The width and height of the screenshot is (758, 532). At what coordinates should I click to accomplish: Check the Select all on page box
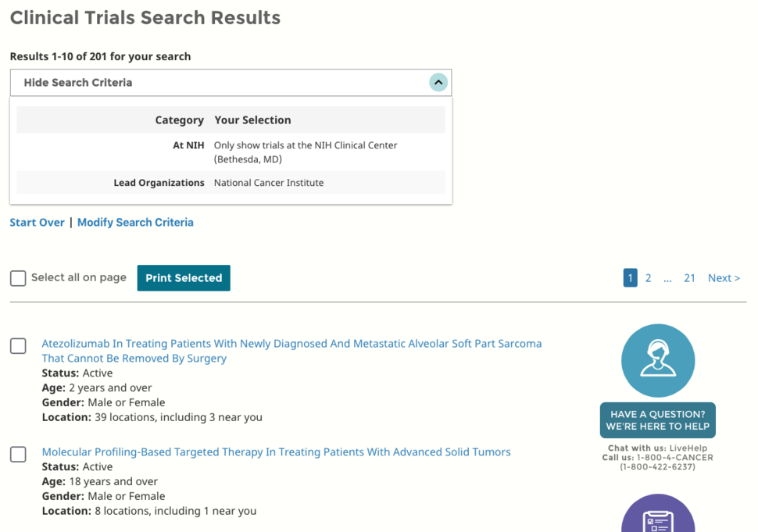[18, 278]
